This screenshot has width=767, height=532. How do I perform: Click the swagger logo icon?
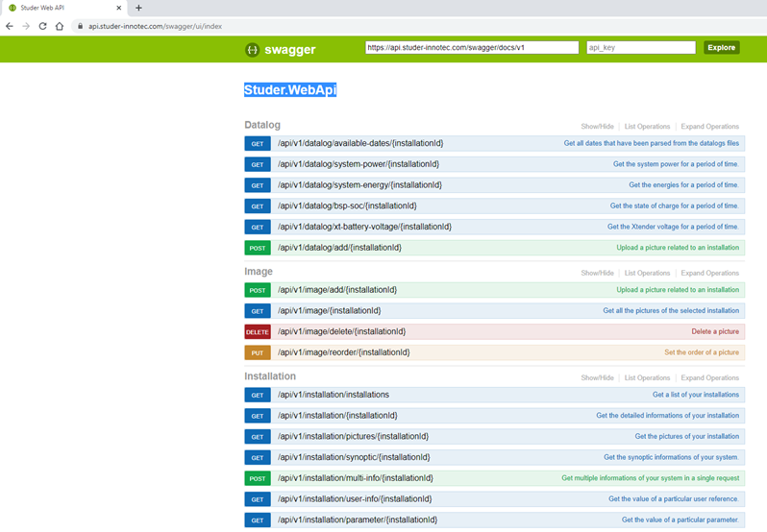click(x=252, y=49)
